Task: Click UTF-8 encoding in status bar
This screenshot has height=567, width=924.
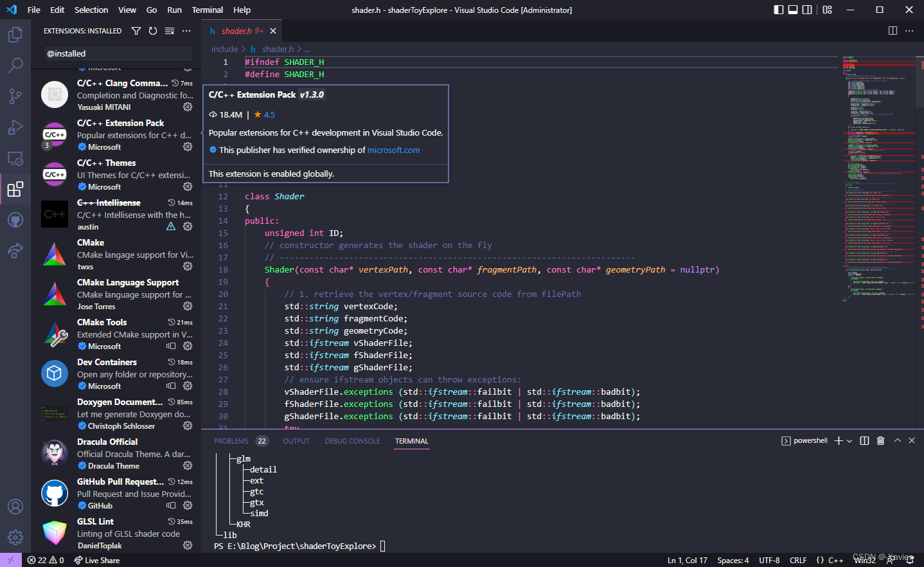Action: [769, 560]
